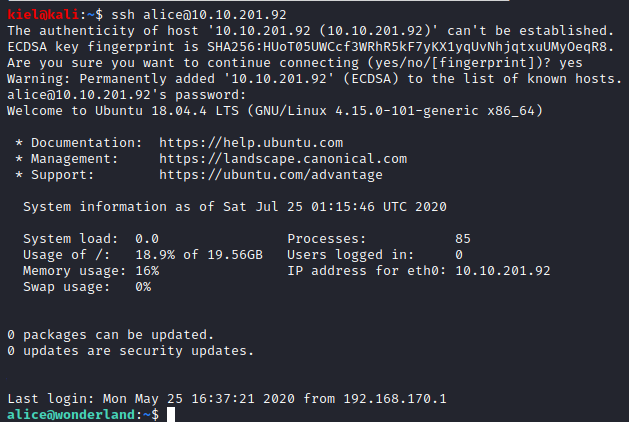Click the IP address for eth0 value
The height and width of the screenshot is (422, 629).
pyautogui.click(x=500, y=271)
